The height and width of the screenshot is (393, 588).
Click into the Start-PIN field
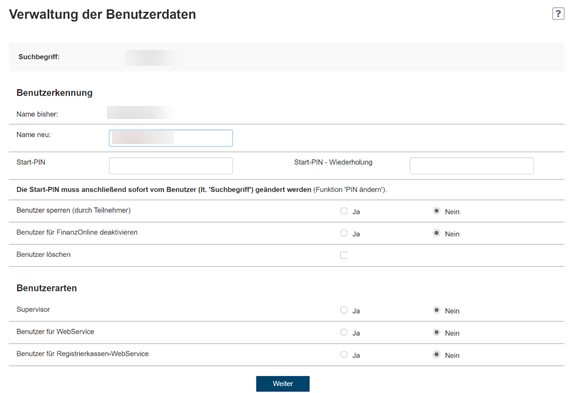pos(171,165)
